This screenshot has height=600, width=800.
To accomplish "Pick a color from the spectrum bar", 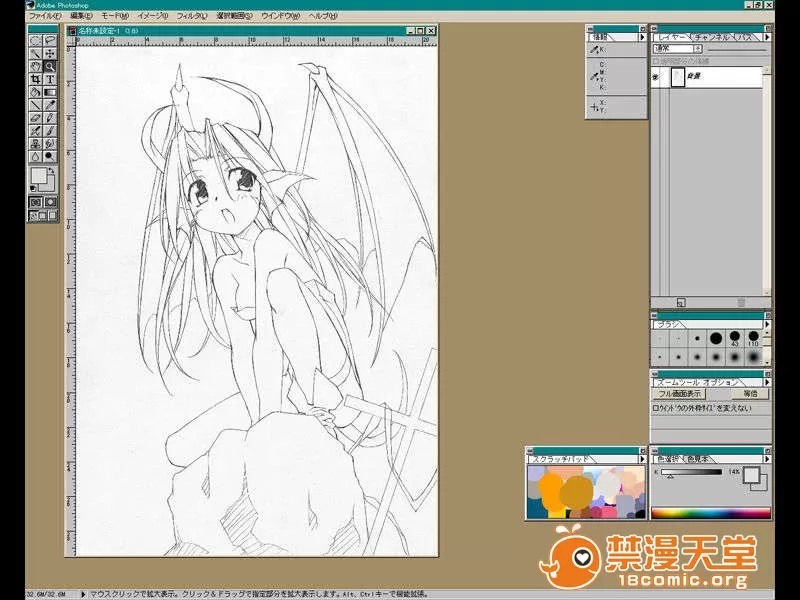I will (x=710, y=513).
